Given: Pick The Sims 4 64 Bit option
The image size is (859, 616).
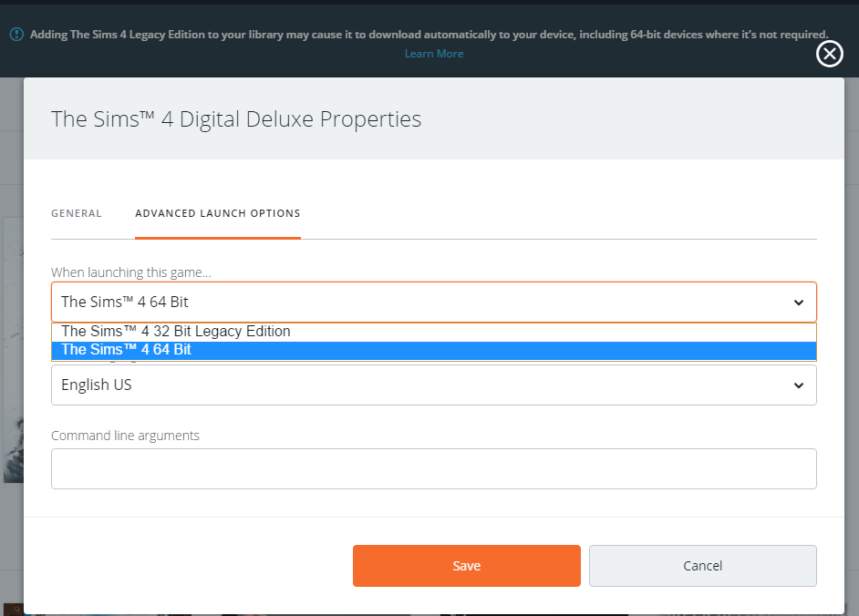Looking at the screenshot, I should pos(127,350).
